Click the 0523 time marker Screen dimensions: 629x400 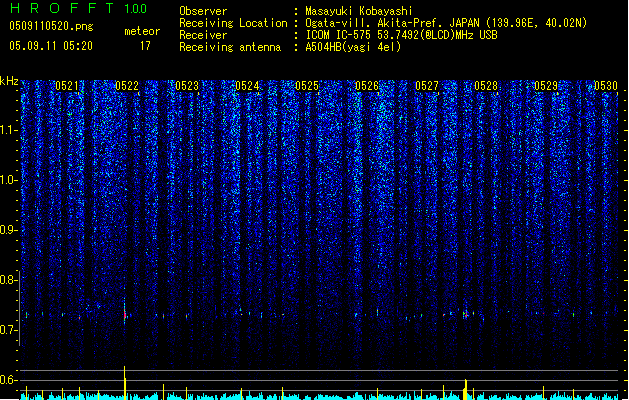(187, 86)
